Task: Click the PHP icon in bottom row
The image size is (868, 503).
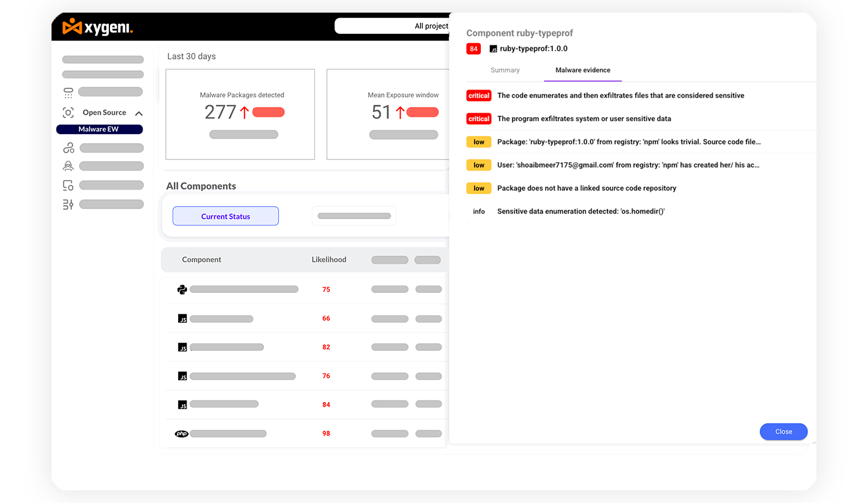Action: [x=181, y=434]
